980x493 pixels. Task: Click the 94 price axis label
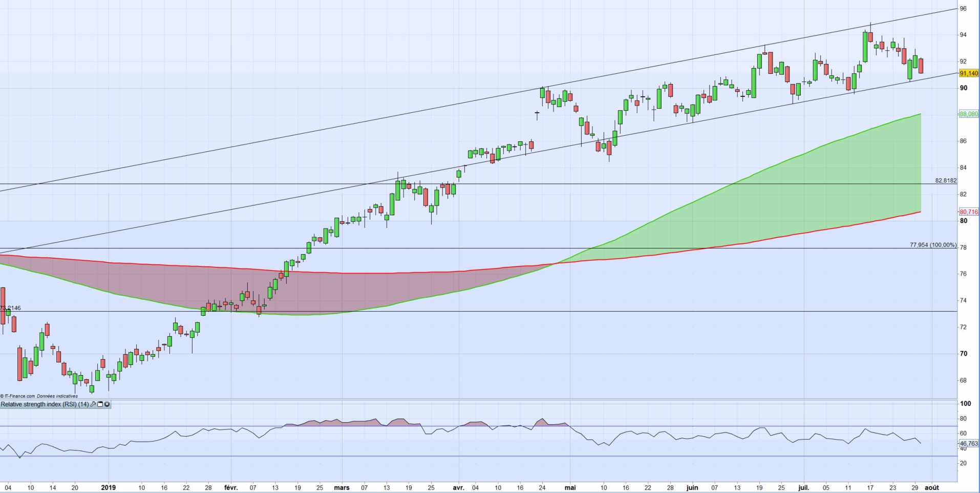point(963,35)
